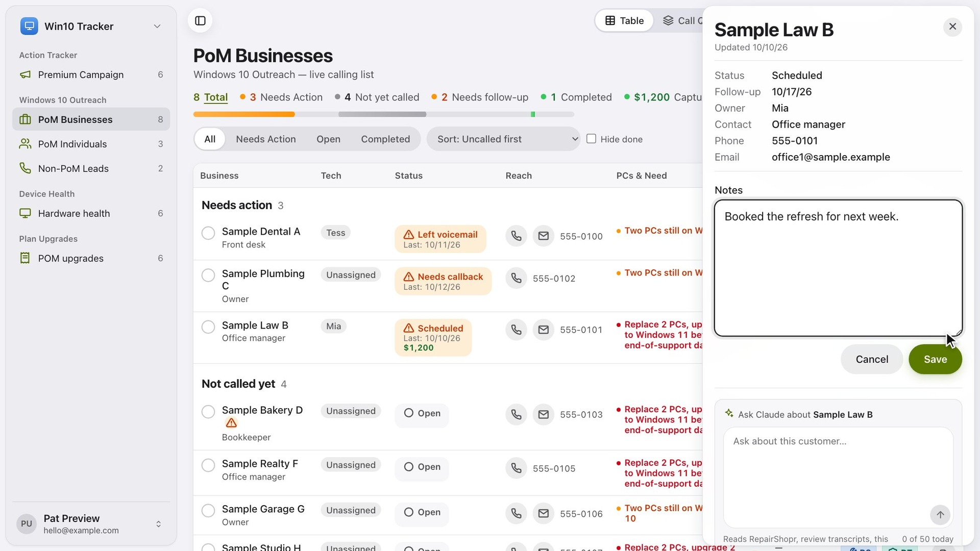980x551 pixels.
Task: Click the warning icon under Sample Bakery D
Action: click(x=231, y=423)
